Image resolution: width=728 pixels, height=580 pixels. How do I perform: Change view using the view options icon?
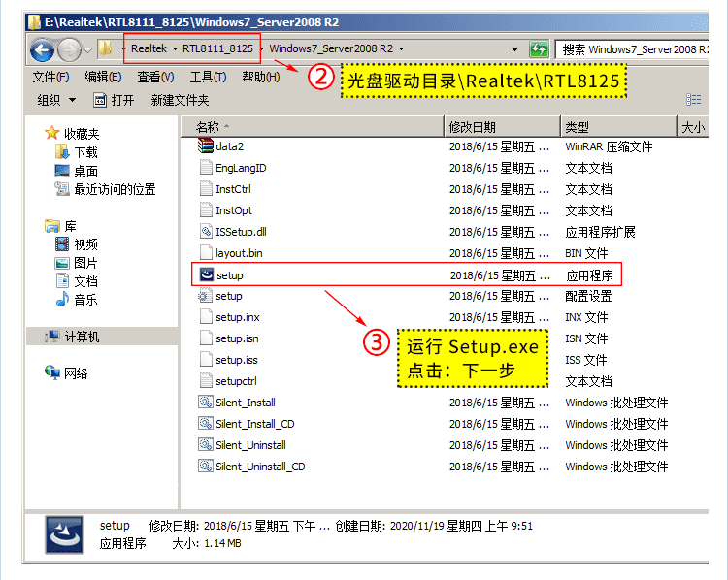click(x=694, y=99)
